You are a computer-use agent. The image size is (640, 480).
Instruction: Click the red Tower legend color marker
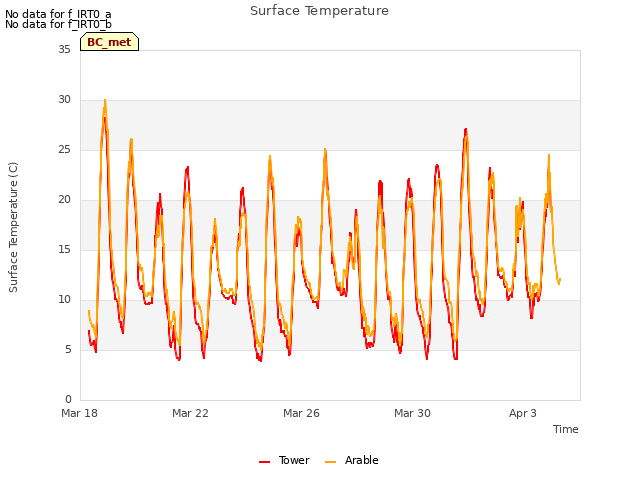pos(264,462)
